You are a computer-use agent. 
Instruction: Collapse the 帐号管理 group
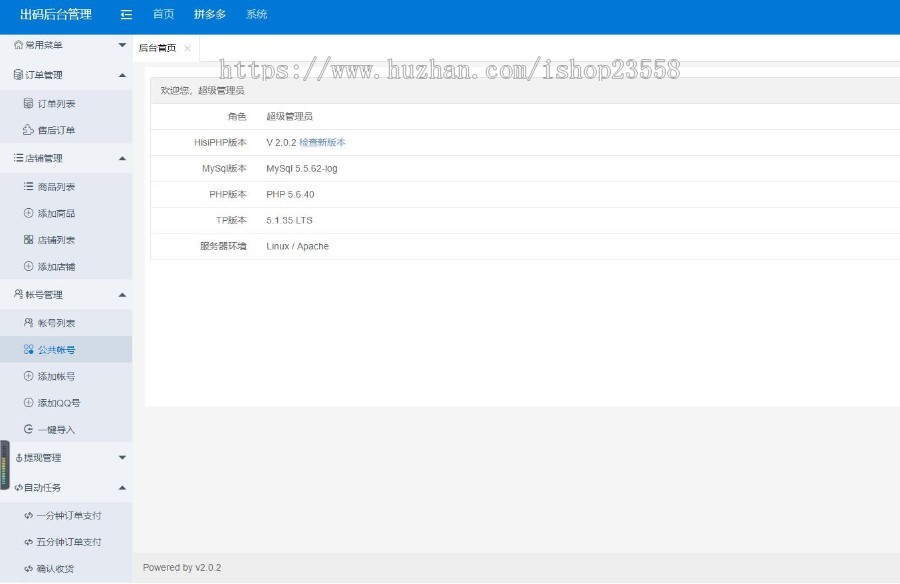[122, 294]
